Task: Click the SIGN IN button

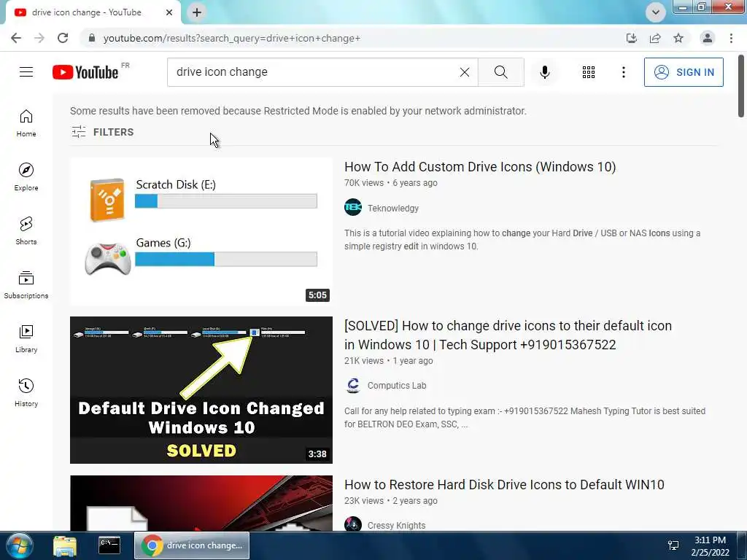Action: (x=684, y=72)
